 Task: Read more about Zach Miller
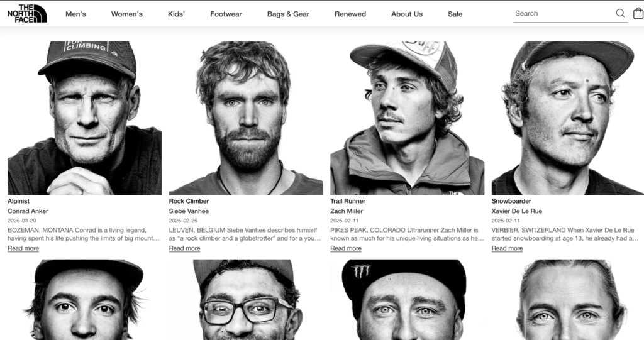click(x=346, y=248)
